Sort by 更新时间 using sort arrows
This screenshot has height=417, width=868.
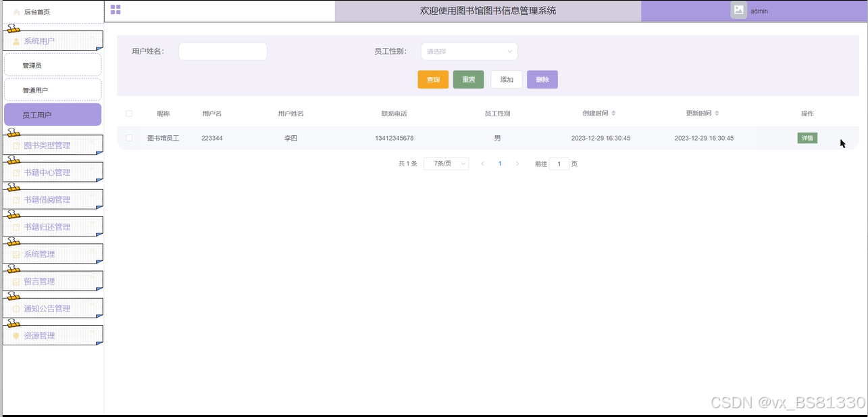(717, 114)
